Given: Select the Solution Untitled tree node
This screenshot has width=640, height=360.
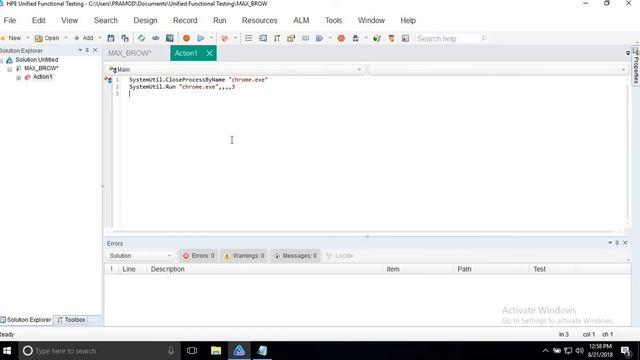Looking at the screenshot, I should click(x=37, y=60).
